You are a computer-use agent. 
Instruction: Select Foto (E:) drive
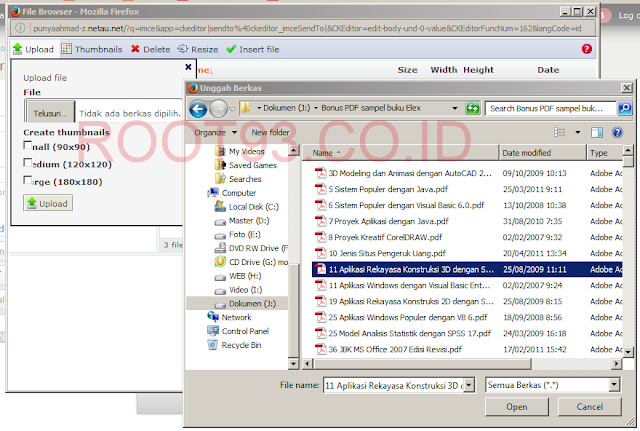[237, 235]
